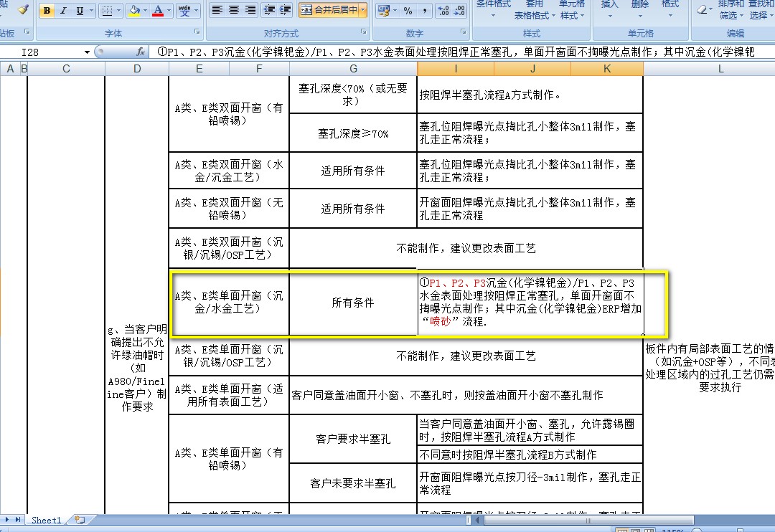Open 对齐方式 group dialog launcher
The height and width of the screenshot is (532, 775).
pos(364,32)
